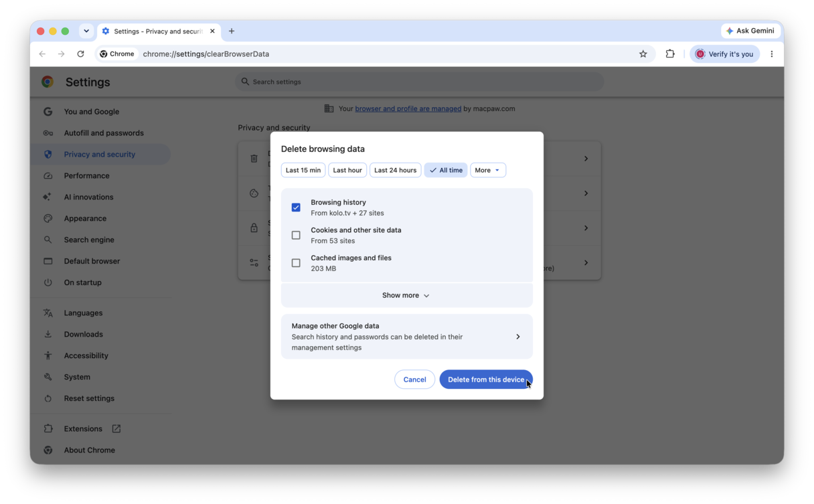
Task: Click the wrench icon for System
Action: point(48,377)
